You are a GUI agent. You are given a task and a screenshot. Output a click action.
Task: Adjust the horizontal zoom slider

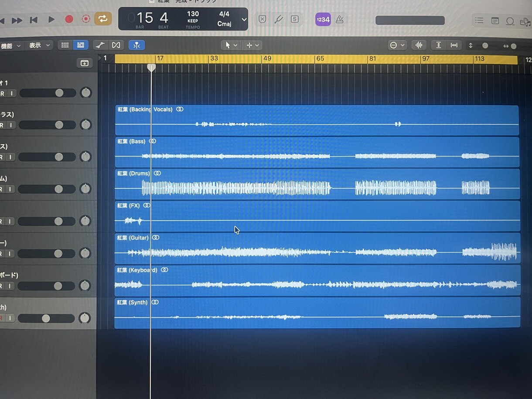(x=514, y=46)
